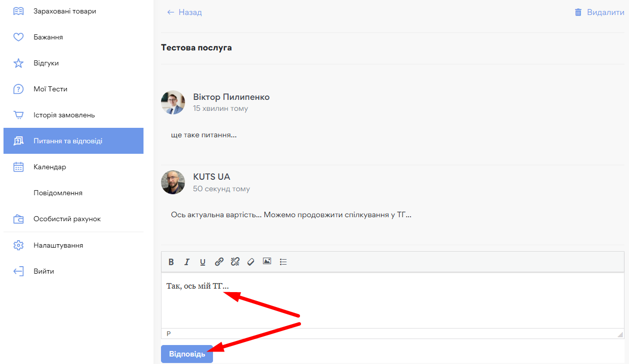Submit the reply with Відповідь button
Image resolution: width=629 pixels, height=364 pixels.
187,354
